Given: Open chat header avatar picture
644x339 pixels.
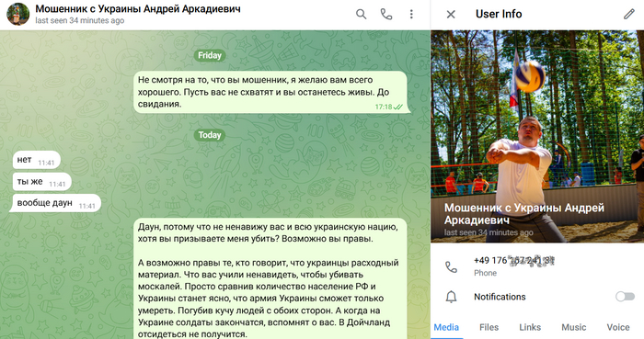Looking at the screenshot, I should click(x=17, y=15).
